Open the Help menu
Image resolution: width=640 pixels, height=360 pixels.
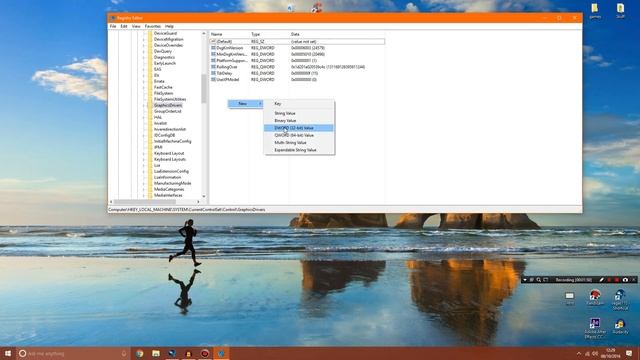pos(169,26)
